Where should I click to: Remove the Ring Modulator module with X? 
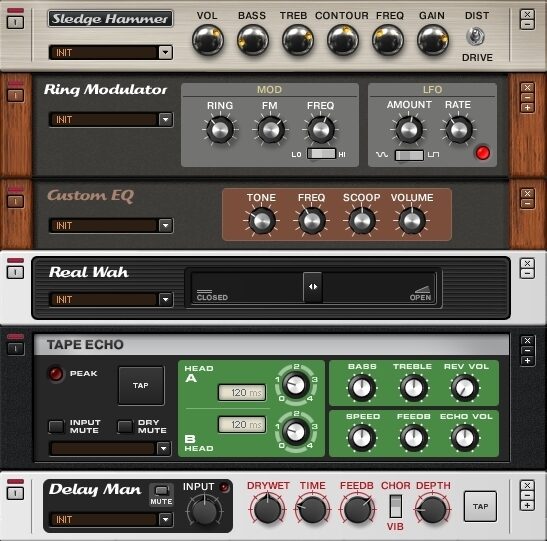tap(527, 88)
